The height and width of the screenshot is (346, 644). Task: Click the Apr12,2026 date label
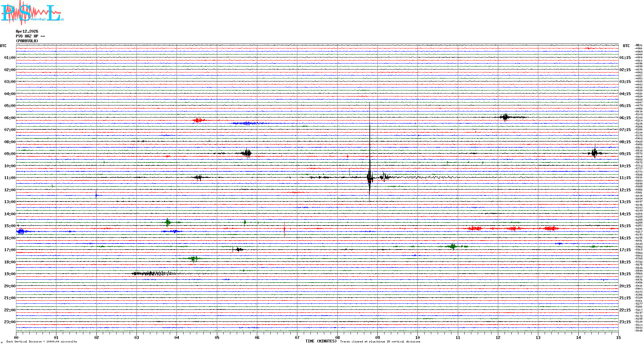pyautogui.click(x=27, y=31)
